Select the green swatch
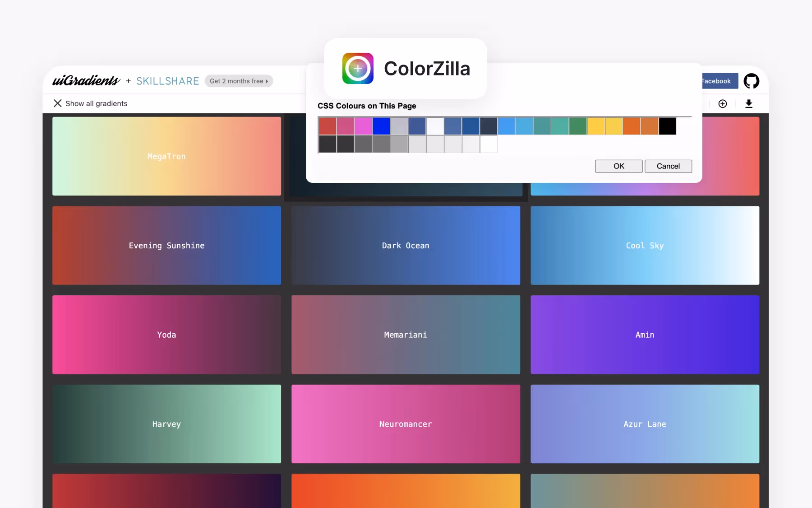The image size is (812, 508). [578, 126]
